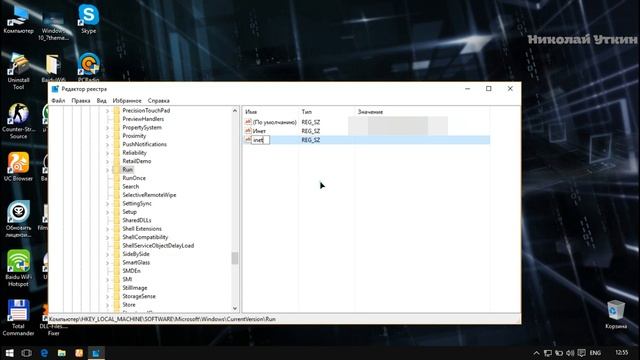The height and width of the screenshot is (360, 640).
Task: Select the SmartGlass key
Action: (136, 262)
